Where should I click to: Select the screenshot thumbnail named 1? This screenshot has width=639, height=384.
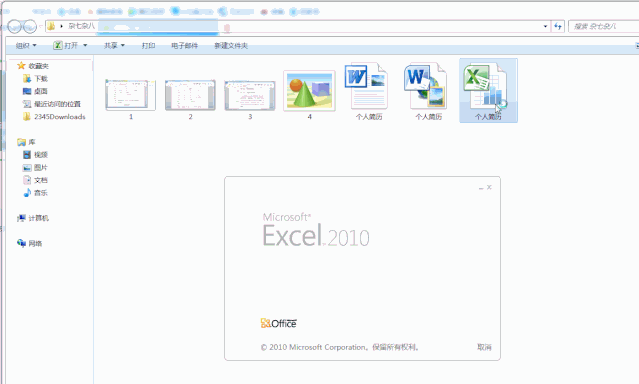click(131, 95)
